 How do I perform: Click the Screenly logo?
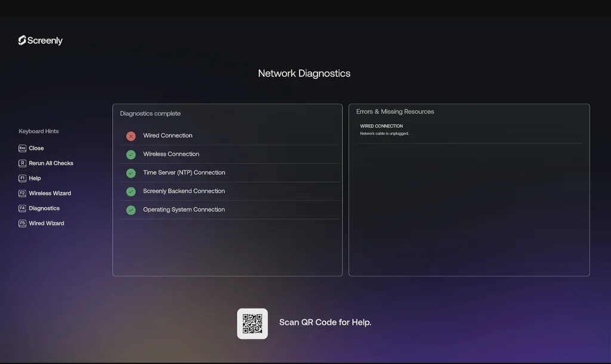click(41, 40)
